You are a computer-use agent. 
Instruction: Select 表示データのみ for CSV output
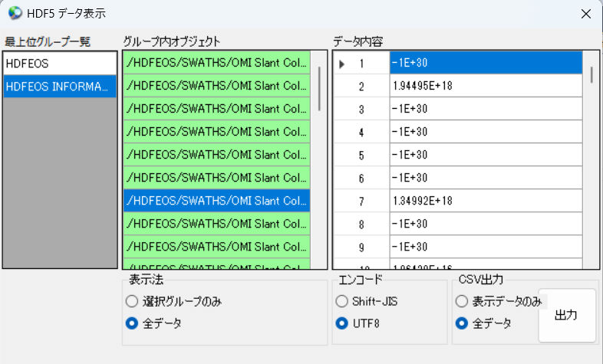coord(462,302)
